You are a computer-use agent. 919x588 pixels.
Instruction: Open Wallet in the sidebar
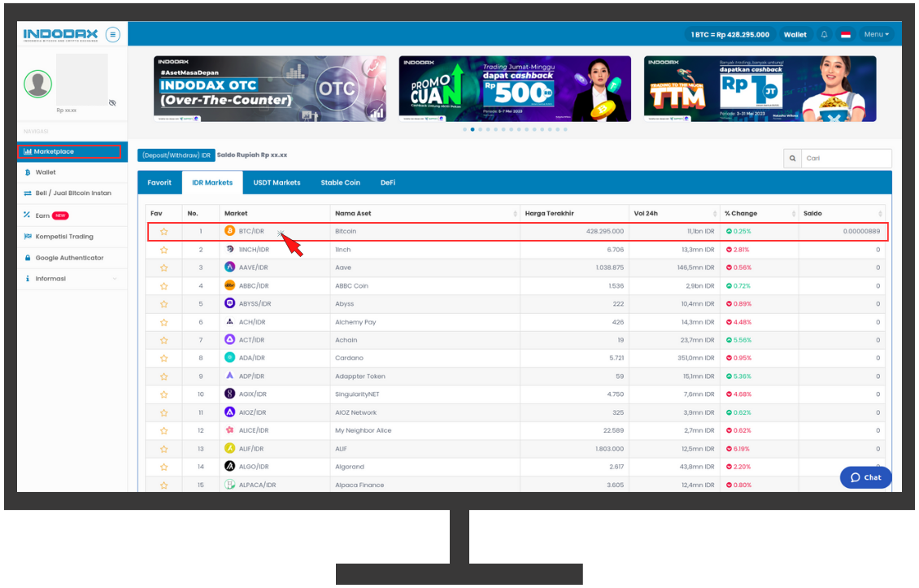pos(72,172)
